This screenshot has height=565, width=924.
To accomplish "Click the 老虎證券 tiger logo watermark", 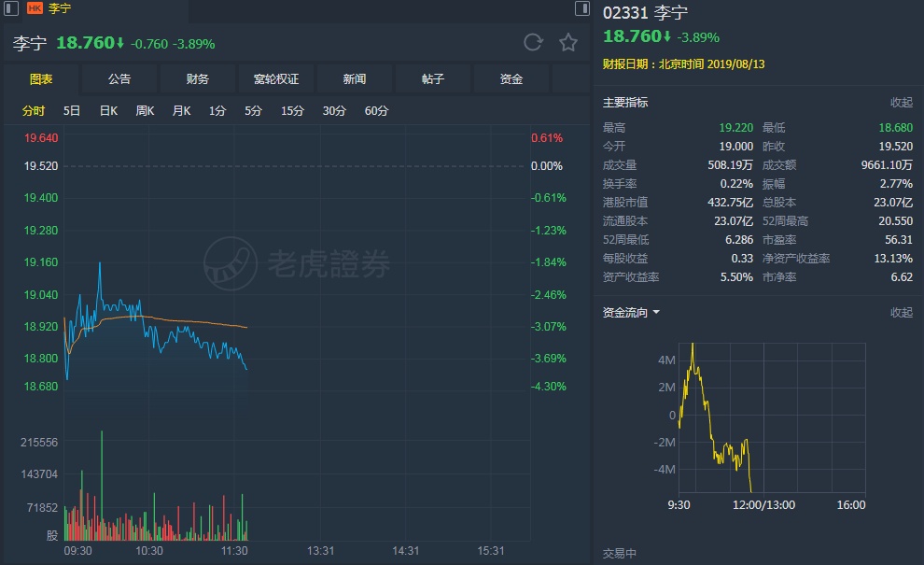I will 231,263.
